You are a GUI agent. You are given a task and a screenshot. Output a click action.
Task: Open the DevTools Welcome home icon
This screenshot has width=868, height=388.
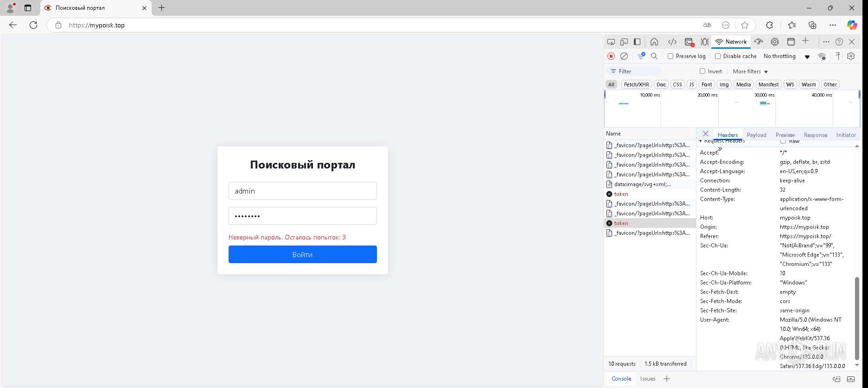[x=654, y=42]
